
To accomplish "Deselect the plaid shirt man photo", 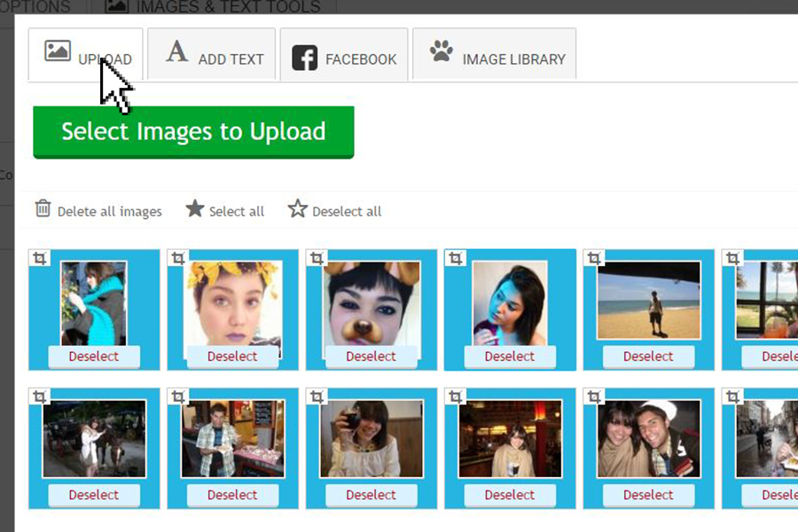I will (x=232, y=495).
